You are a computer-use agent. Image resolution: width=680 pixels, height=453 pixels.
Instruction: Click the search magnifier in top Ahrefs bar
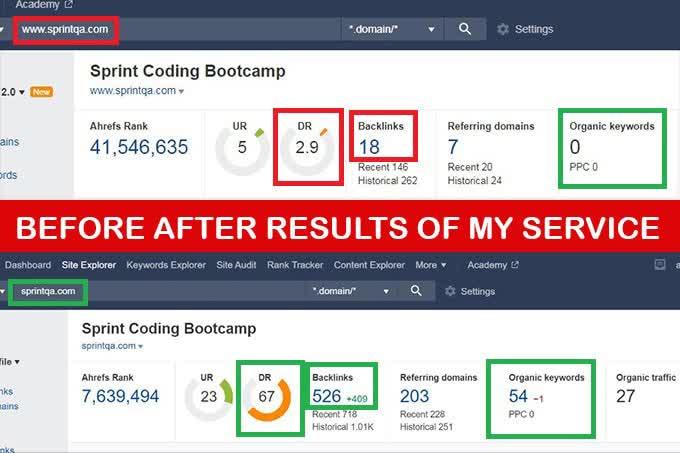[464, 29]
